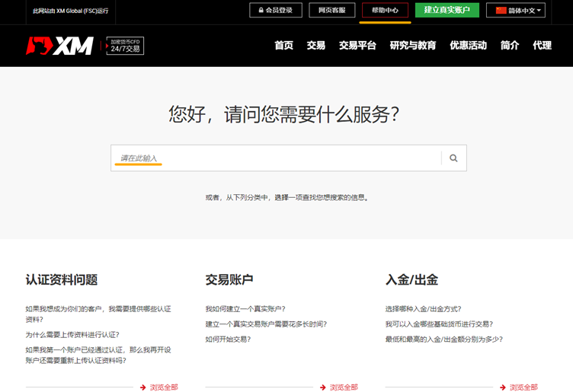Click the 帮助中心 help center button

(x=385, y=11)
